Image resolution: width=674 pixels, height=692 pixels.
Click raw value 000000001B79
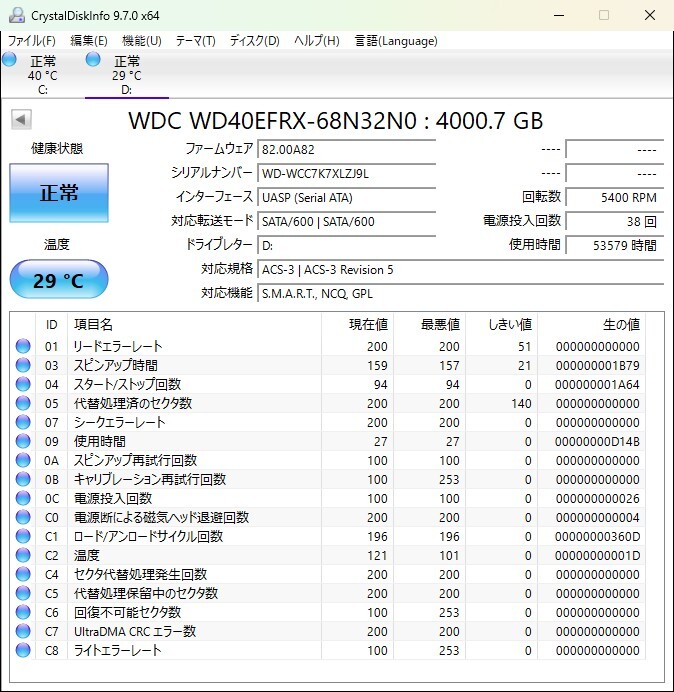pos(597,365)
